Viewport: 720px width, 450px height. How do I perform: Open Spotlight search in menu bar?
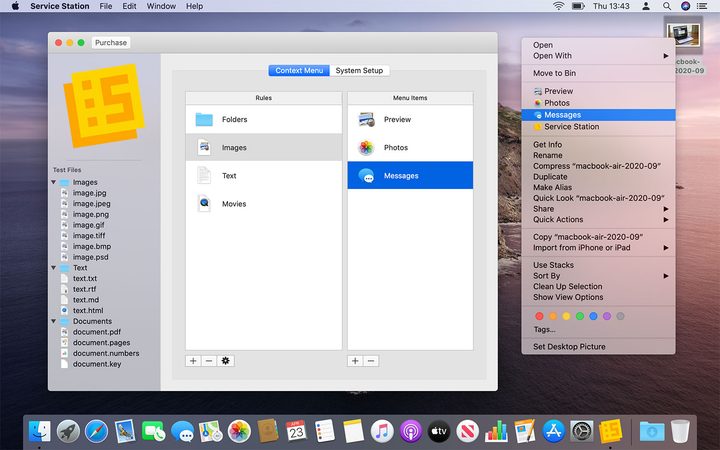tap(667, 6)
